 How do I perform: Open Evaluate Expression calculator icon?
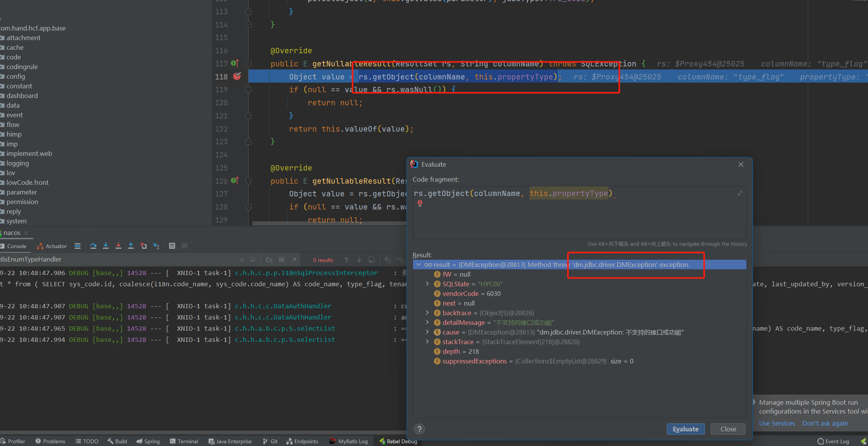pyautogui.click(x=172, y=246)
